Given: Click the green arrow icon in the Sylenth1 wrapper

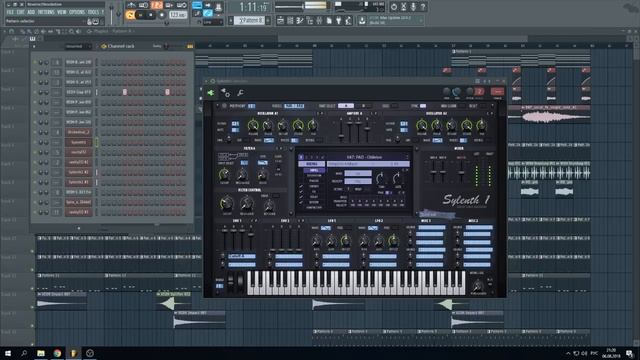Looking at the screenshot, I should [211, 93].
